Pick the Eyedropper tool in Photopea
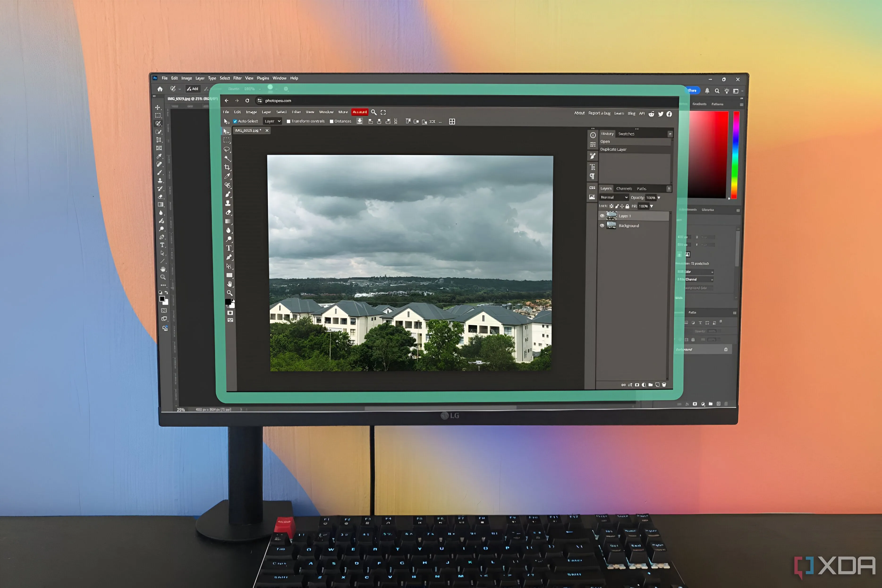This screenshot has height=588, width=882. coord(227,176)
